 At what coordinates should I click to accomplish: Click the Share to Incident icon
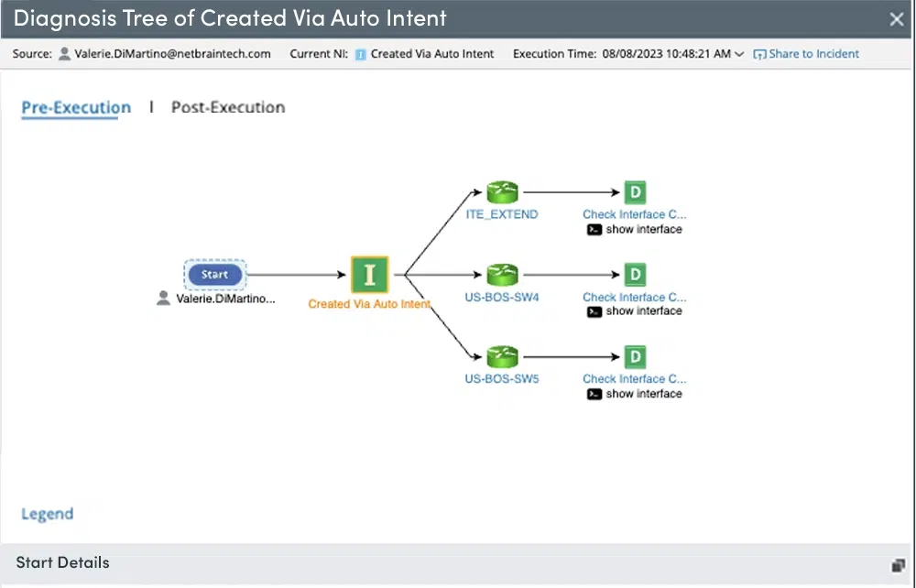[x=759, y=54]
